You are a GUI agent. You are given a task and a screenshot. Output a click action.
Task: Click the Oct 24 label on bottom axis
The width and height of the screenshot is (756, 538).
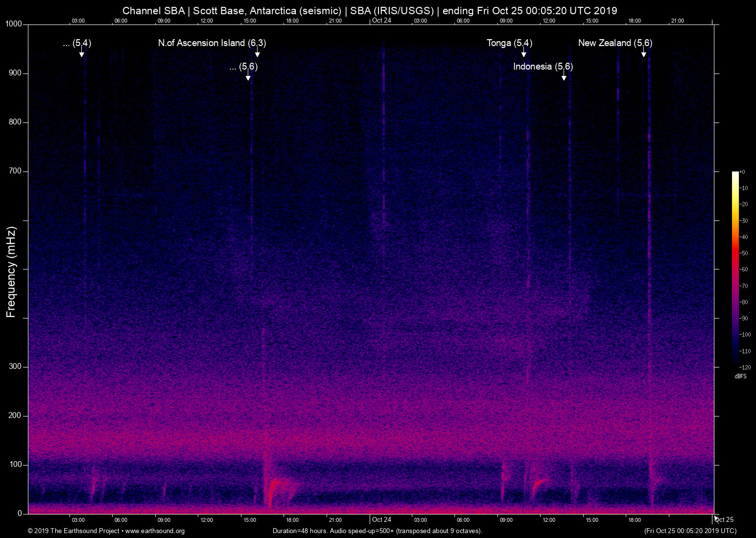pos(382,519)
